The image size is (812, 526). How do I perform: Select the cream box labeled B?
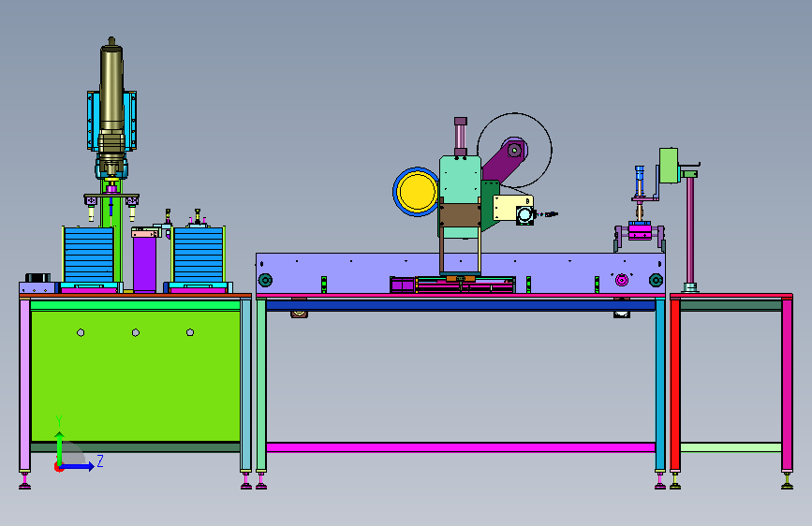coord(512,208)
